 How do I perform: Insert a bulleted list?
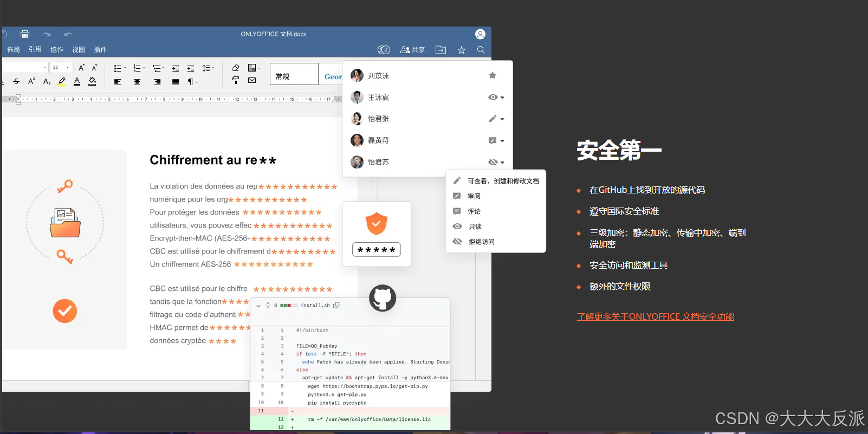[x=118, y=68]
